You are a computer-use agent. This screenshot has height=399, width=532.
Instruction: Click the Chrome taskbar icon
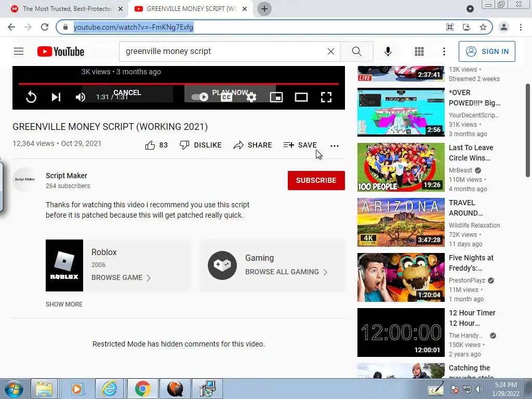point(142,389)
